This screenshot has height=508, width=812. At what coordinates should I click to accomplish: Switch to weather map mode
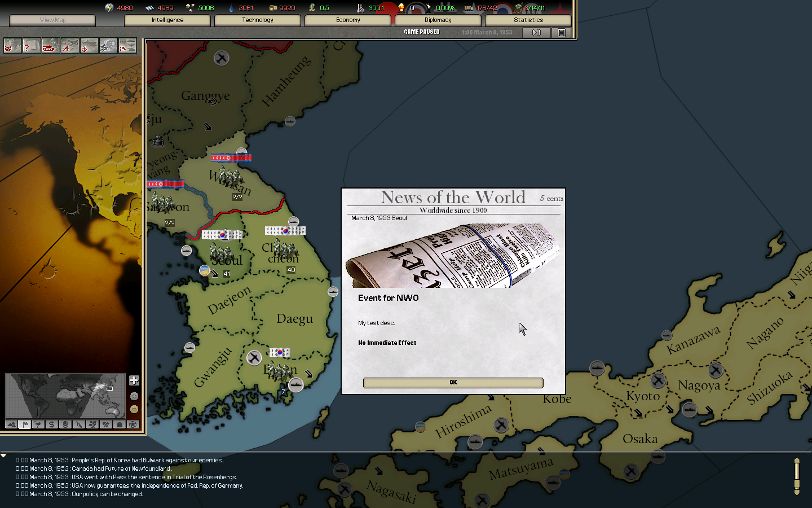point(38,424)
